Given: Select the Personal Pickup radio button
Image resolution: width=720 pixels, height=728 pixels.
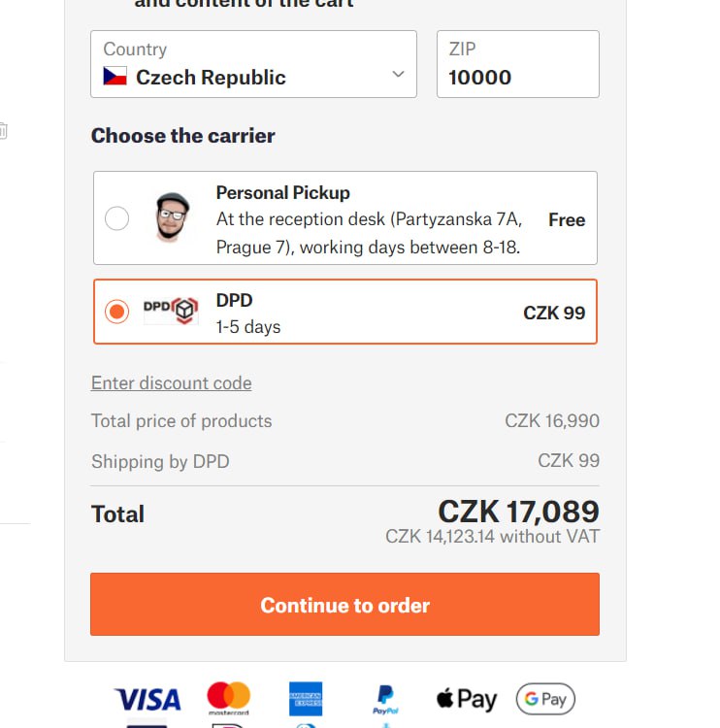Looking at the screenshot, I should 116,218.
